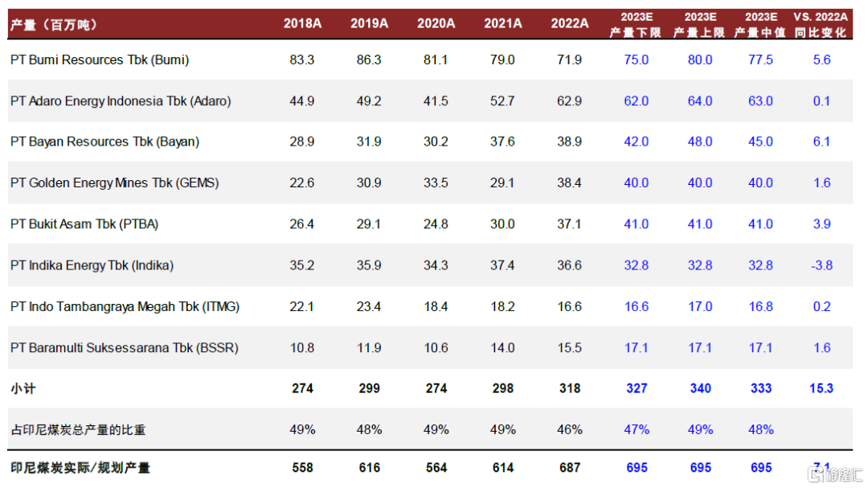This screenshot has width=868, height=488.
Task: Click Bumi's 2019A value 86.3
Action: 369,59
